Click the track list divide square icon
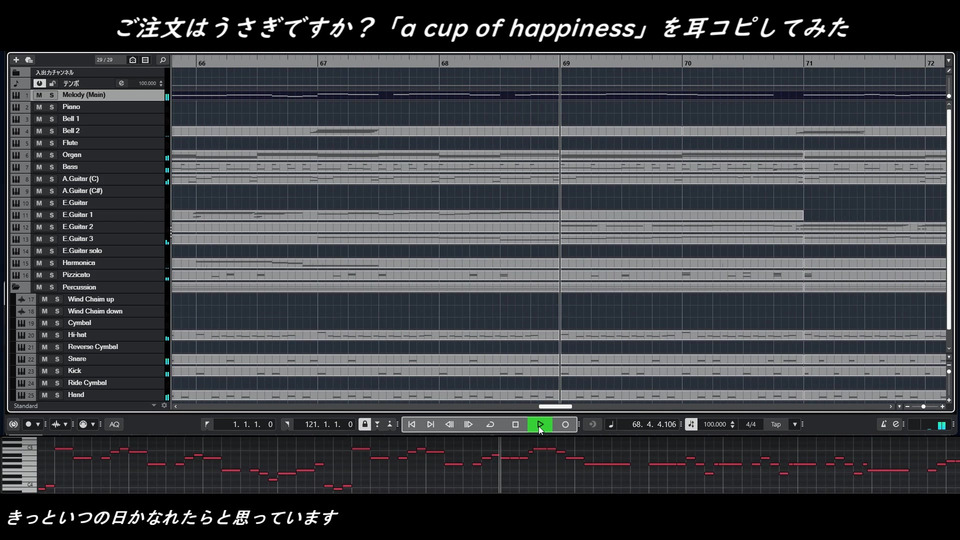Viewport: 960px width, 540px height. 145,60
